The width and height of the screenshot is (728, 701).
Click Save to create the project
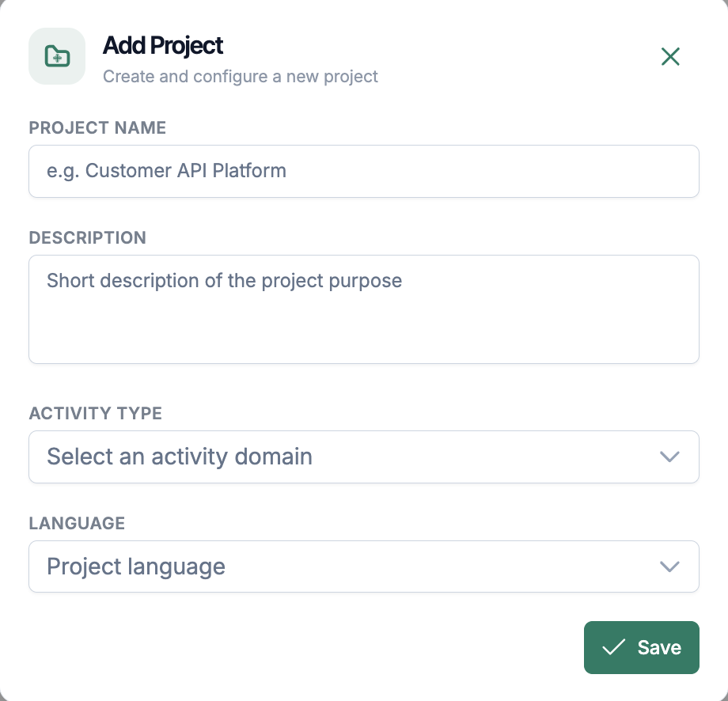click(642, 647)
